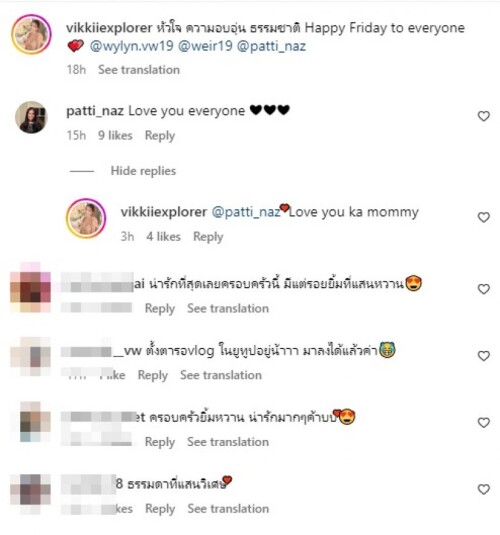Image resolution: width=500 pixels, height=535 pixels.
Task: Open patti_naz's profile avatar
Action: [x=31, y=117]
